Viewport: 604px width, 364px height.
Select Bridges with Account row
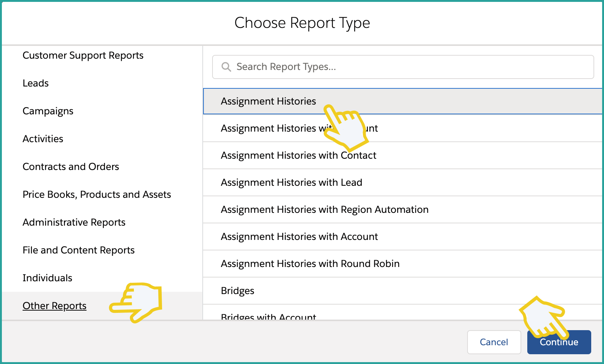[x=403, y=312]
